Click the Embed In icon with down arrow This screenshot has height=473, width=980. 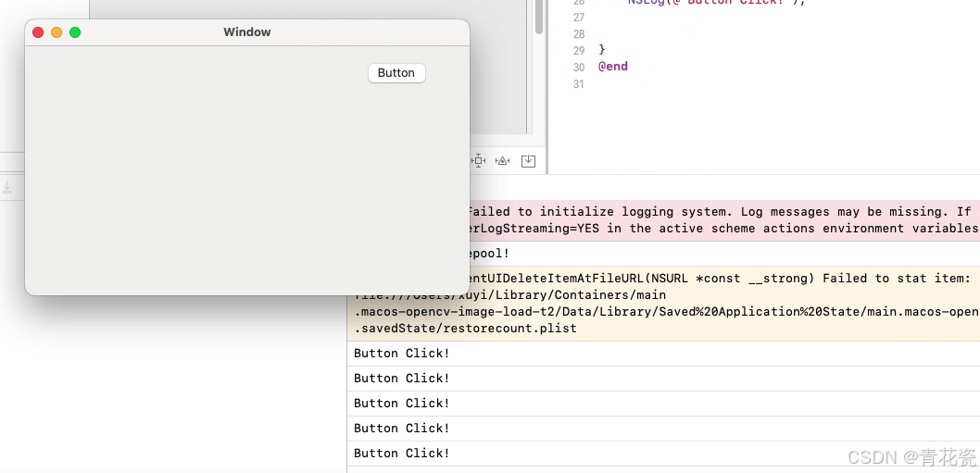[528, 160]
